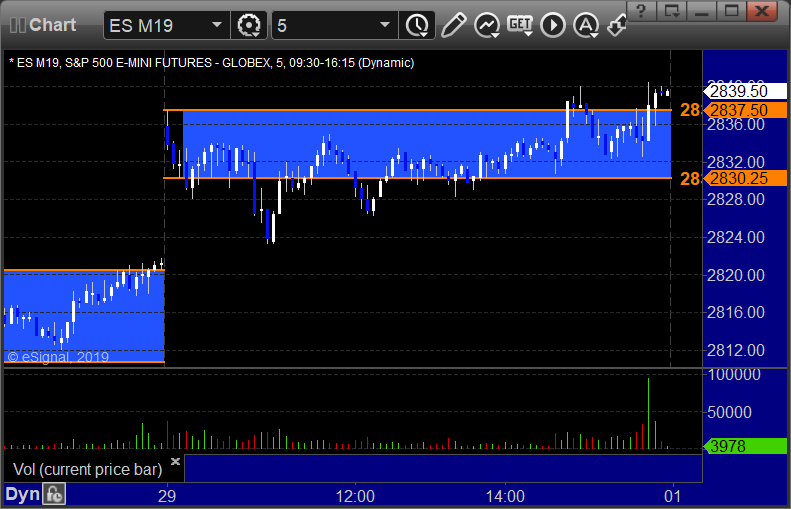Viewport: 791px width, 509px height.
Task: Close the Vol study panel
Action: 175,462
